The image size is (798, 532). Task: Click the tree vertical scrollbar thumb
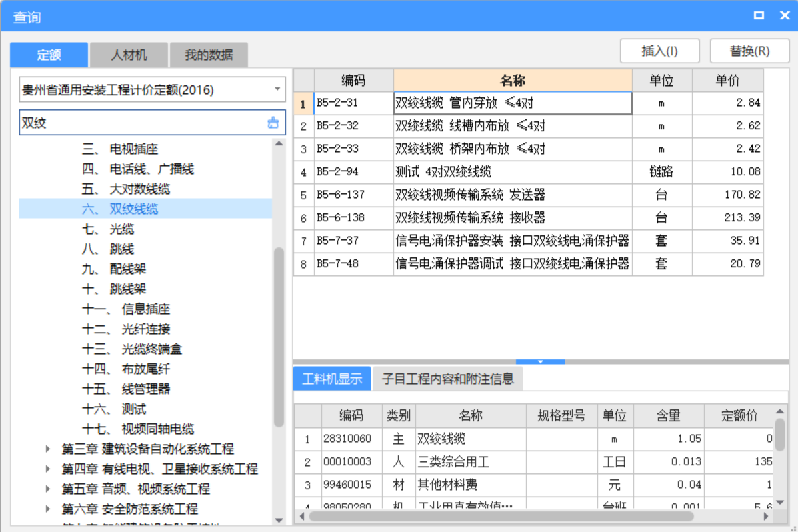(279, 337)
